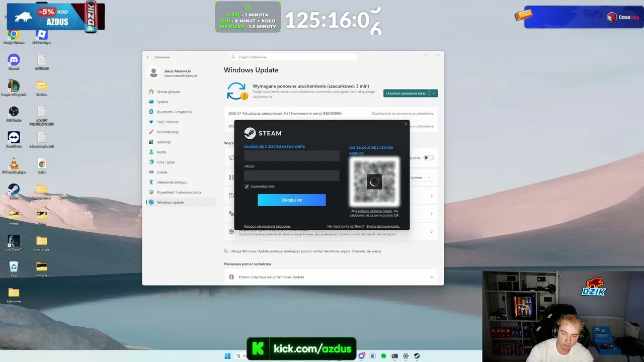
Task: Click the .NET Framework KB5100998 update entry
Action: [x=331, y=114]
